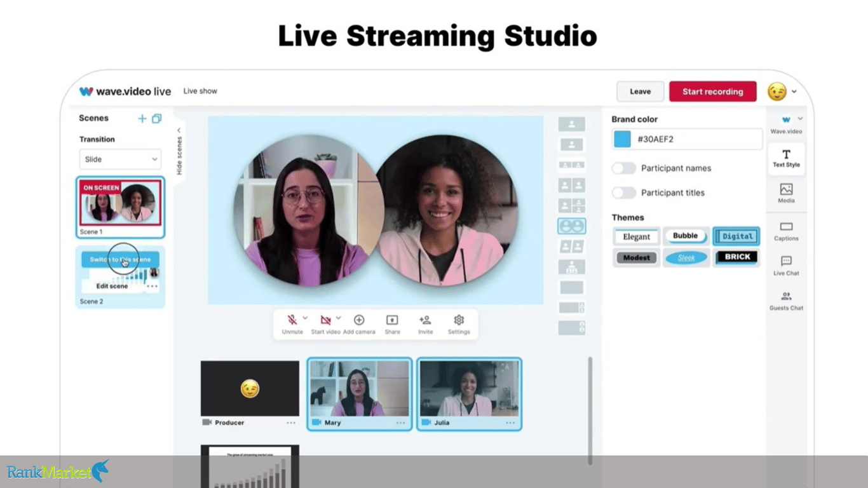Image resolution: width=868 pixels, height=488 pixels.
Task: Open Mary's three-dot menu
Action: coord(401,423)
